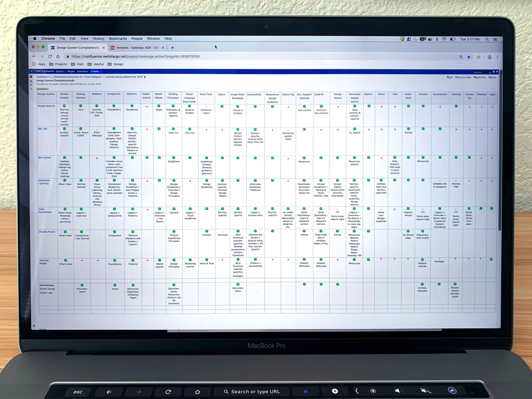
Task: Toggle the bookmark star in address bar
Action: click(469, 57)
